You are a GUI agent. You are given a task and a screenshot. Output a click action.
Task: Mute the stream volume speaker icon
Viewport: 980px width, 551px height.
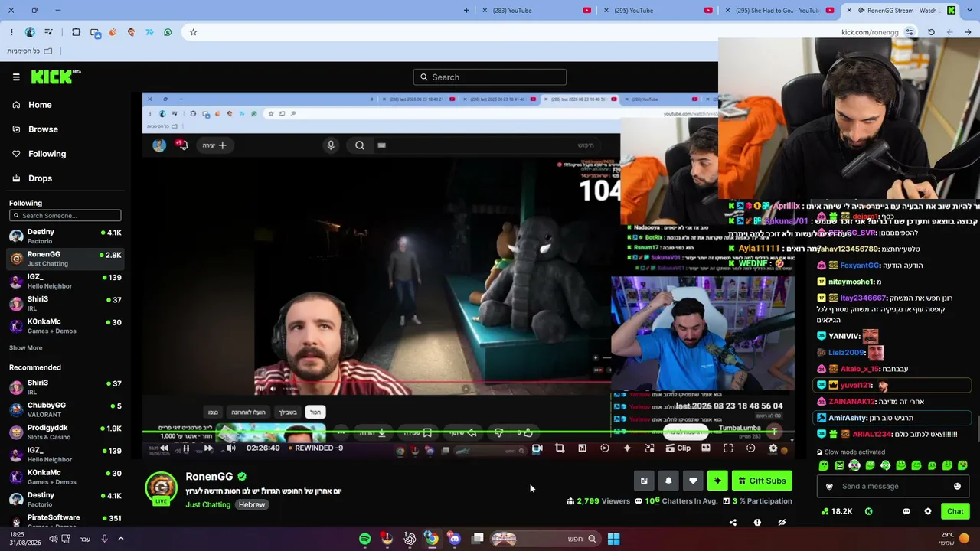[x=230, y=448]
